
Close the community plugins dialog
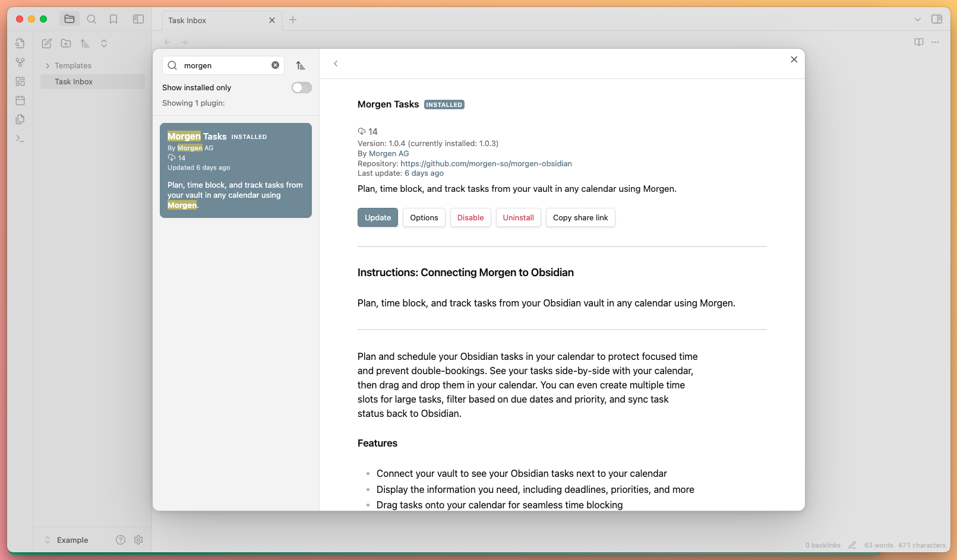tap(794, 59)
